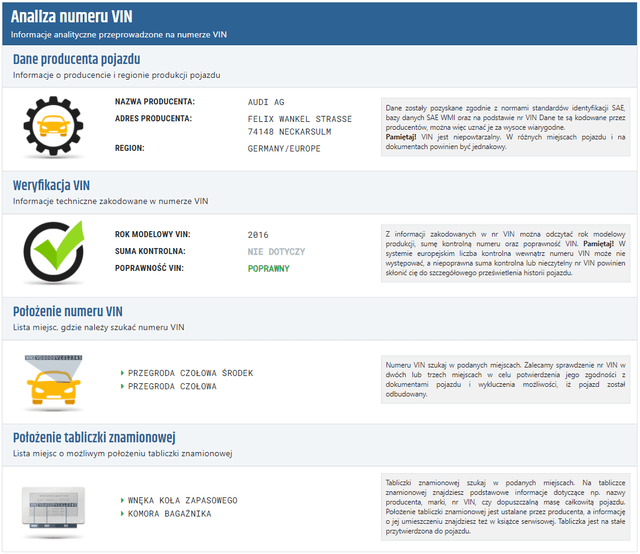Click subtitle 'Lista miejsc o możliwym położeniu tabliczki znamionowej'

click(x=122, y=454)
